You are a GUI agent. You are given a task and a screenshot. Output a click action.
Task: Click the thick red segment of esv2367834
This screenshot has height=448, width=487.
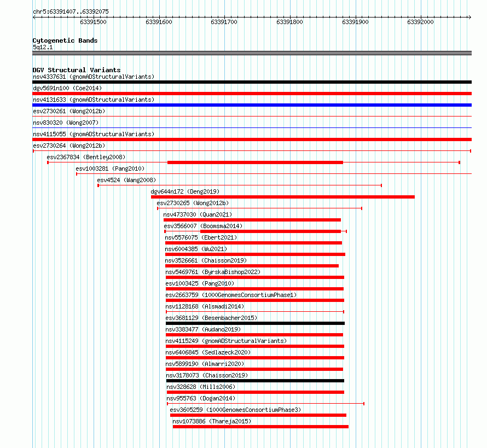point(255,162)
